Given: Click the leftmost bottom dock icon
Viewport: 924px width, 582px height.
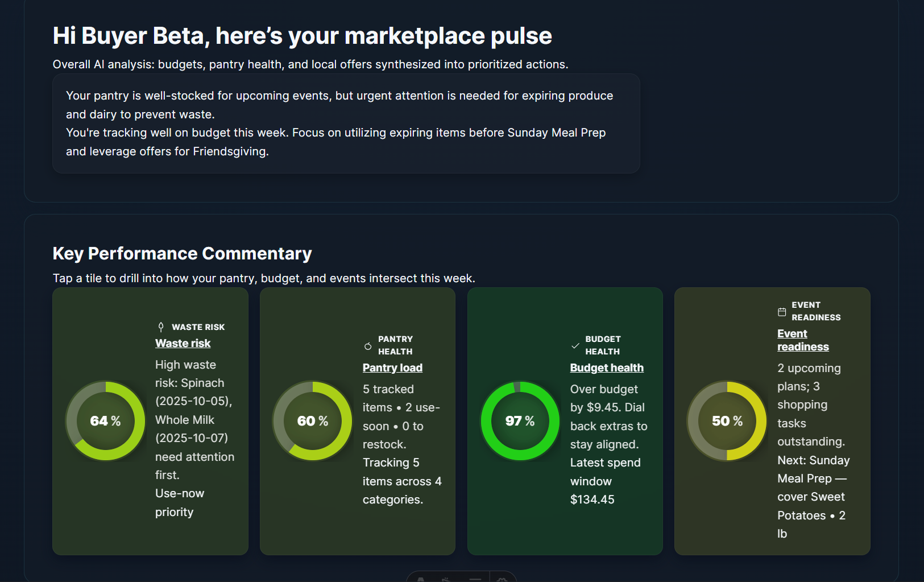Looking at the screenshot, I should pos(421,579).
